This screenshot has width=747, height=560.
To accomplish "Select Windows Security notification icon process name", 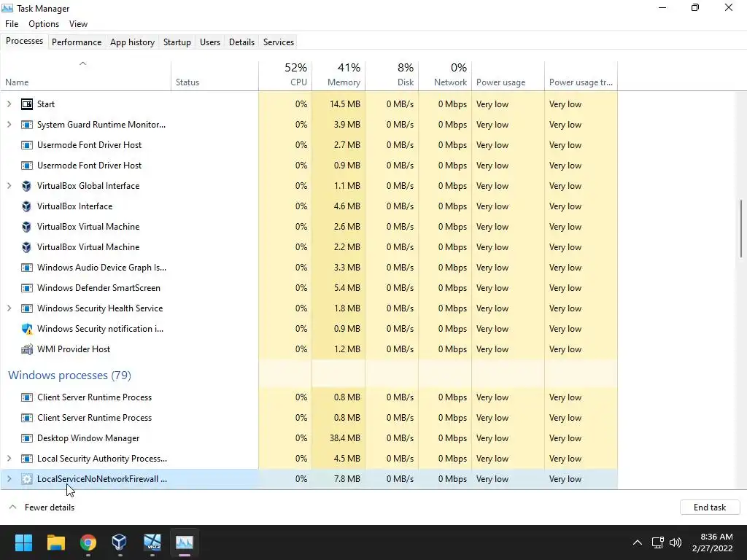I will [x=100, y=329].
